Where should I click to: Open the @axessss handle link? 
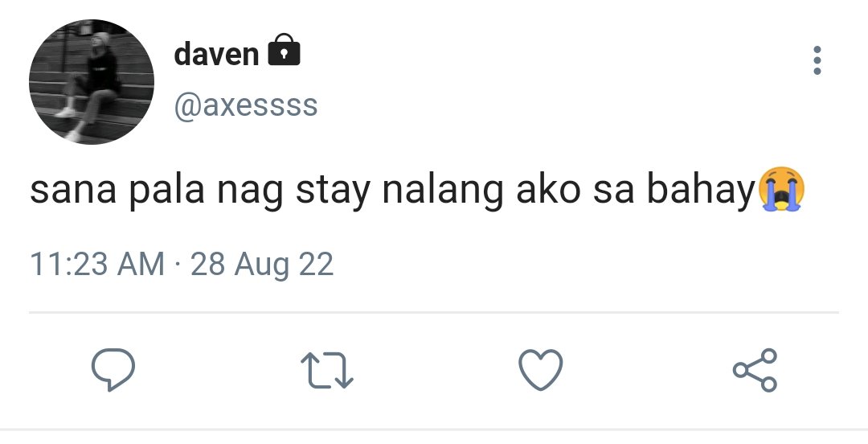click(246, 105)
